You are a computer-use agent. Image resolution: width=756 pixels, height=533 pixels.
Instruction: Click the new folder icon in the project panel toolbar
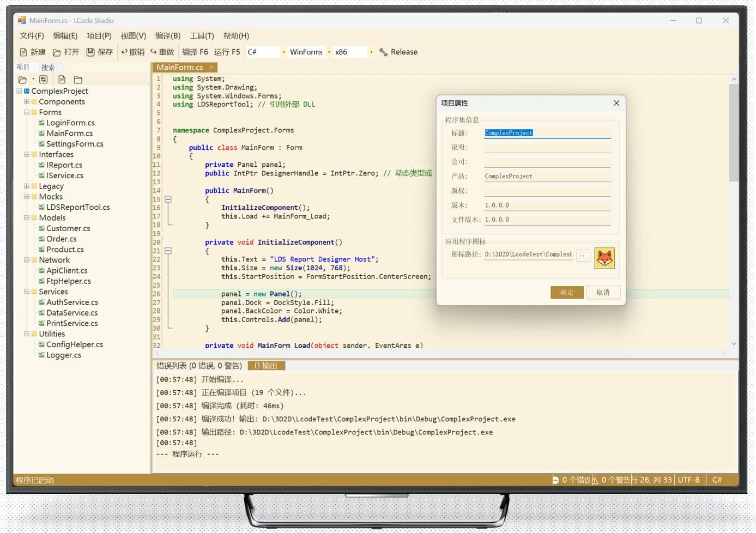[78, 80]
